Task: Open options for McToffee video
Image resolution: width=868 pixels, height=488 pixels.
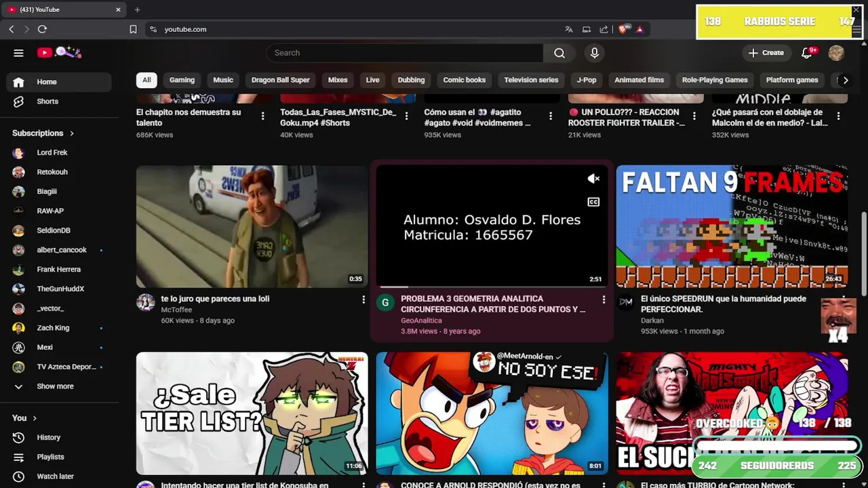Action: pyautogui.click(x=363, y=300)
